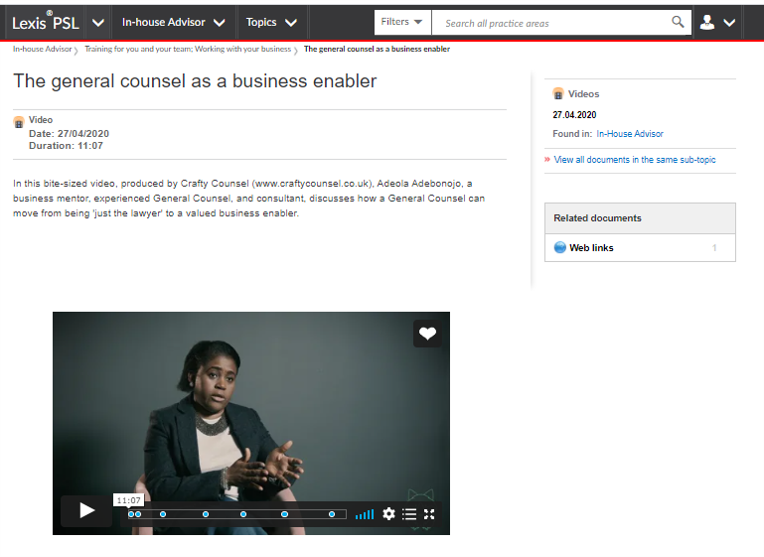
Task: Expand the user account chevron
Action: (x=729, y=22)
